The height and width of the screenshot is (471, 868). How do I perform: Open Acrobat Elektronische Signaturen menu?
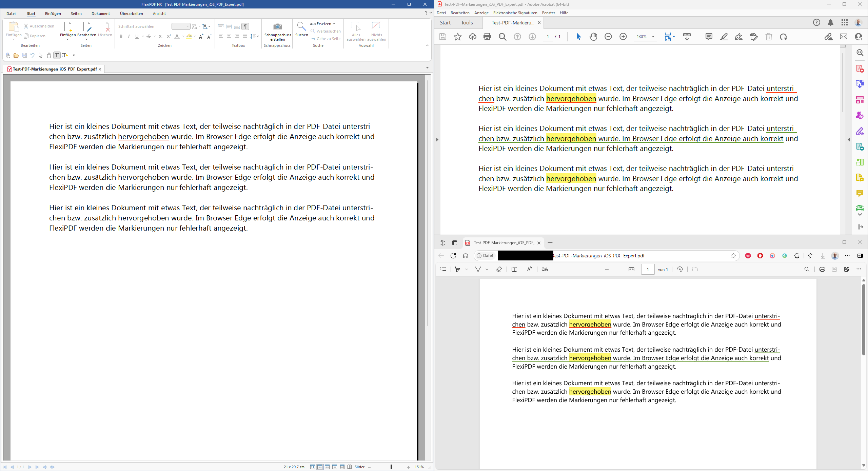[515, 13]
